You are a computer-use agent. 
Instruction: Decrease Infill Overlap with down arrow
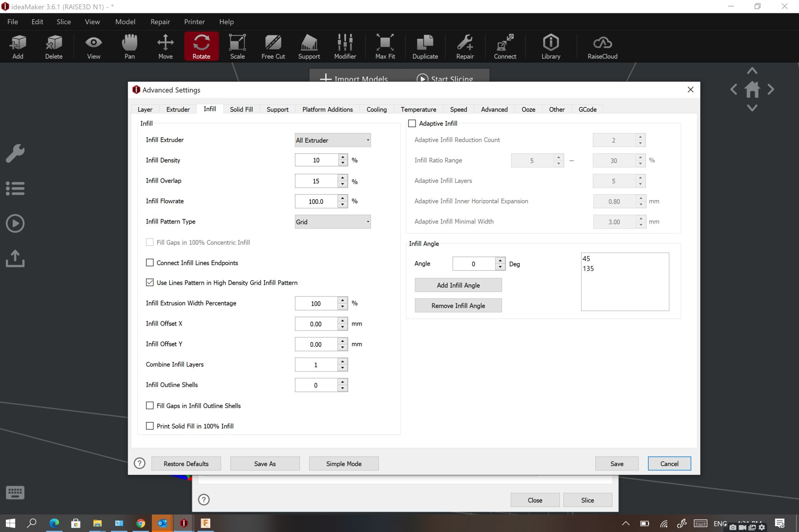tap(343, 184)
